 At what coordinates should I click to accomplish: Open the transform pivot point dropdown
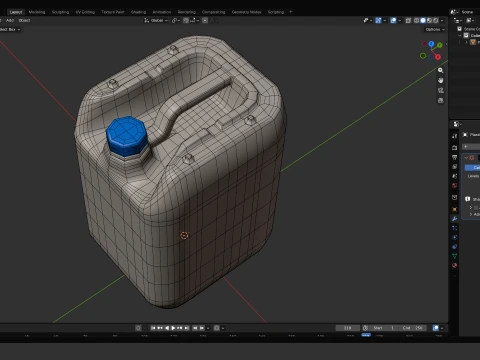coord(176,20)
